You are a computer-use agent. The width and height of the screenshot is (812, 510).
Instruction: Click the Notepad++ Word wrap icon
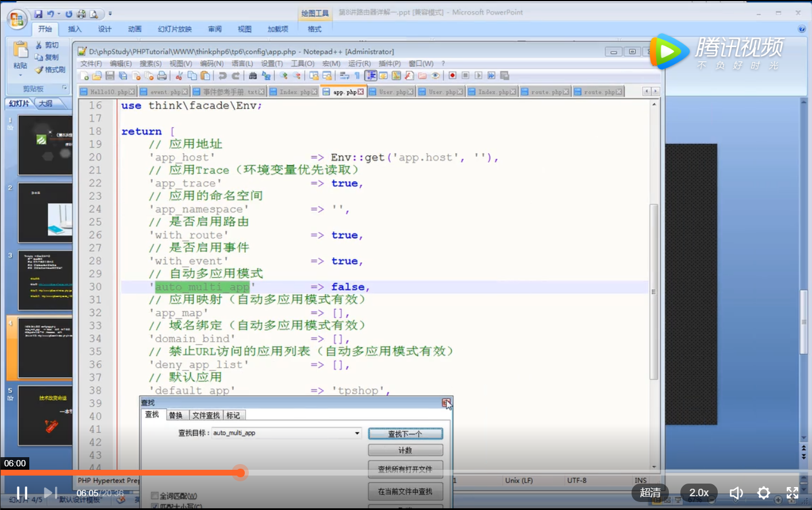tap(344, 76)
